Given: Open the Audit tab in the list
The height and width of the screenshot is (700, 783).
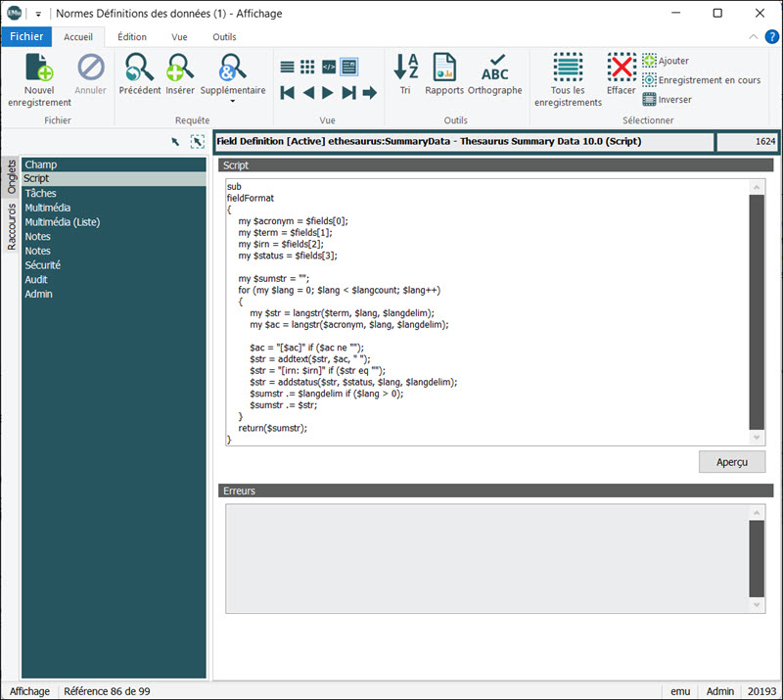Looking at the screenshot, I should pos(114,280).
